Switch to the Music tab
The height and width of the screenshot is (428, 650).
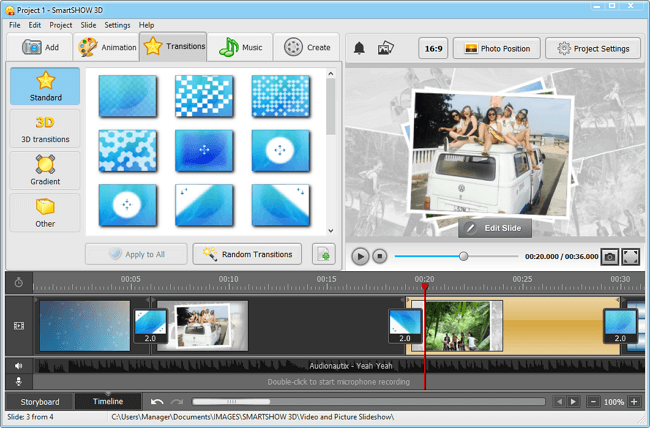click(240, 47)
